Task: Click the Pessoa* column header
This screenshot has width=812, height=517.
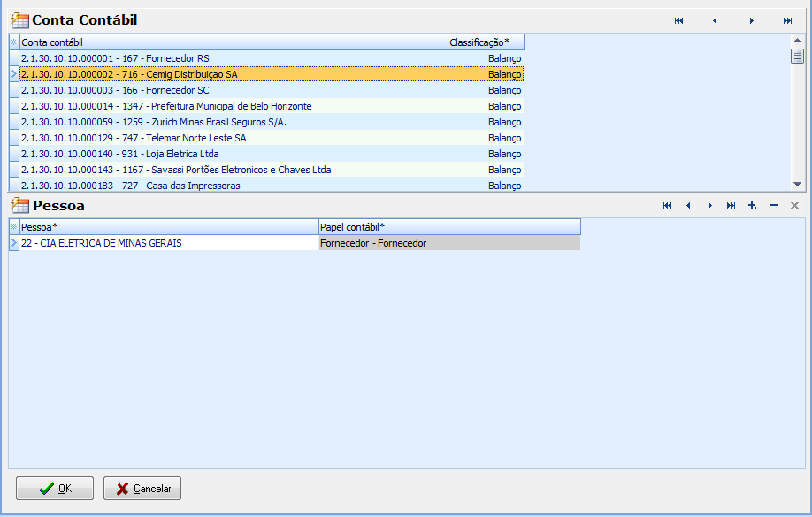Action: click(x=169, y=226)
